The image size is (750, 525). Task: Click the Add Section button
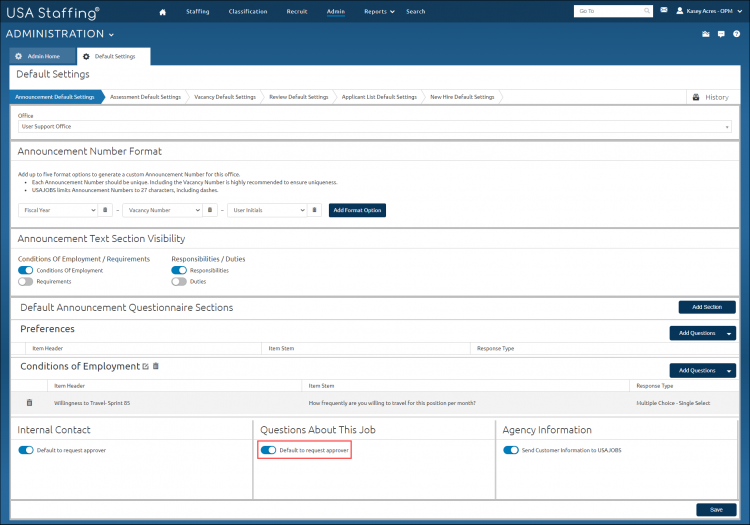(707, 307)
